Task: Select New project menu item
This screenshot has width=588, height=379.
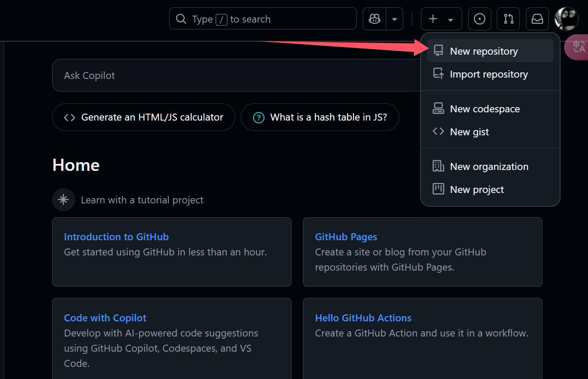Action: click(490, 189)
